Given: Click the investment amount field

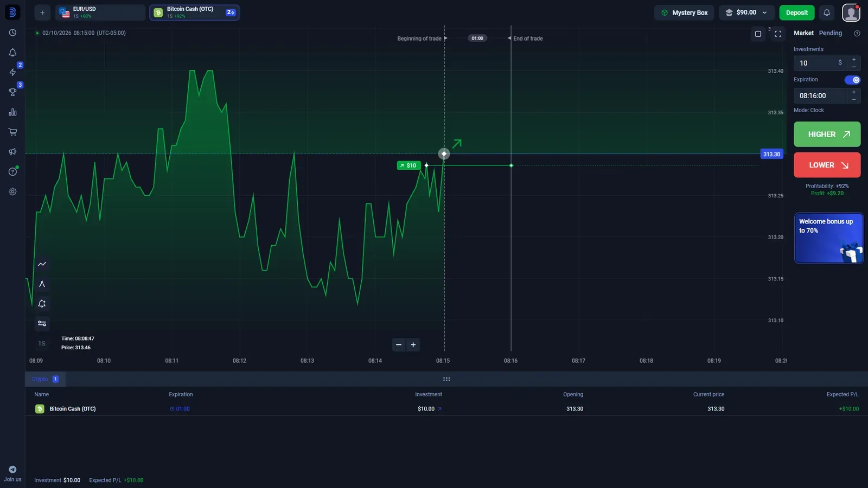Looking at the screenshot, I should point(820,63).
